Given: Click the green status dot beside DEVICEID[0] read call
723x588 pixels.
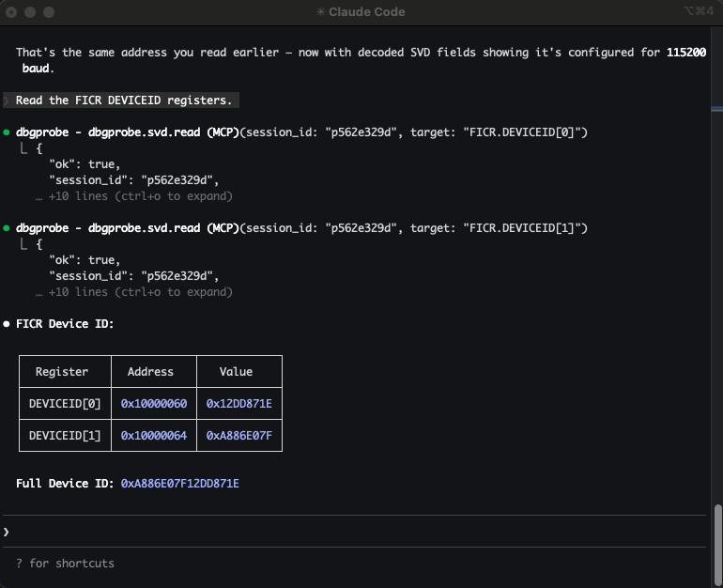Looking at the screenshot, I should (x=7, y=132).
